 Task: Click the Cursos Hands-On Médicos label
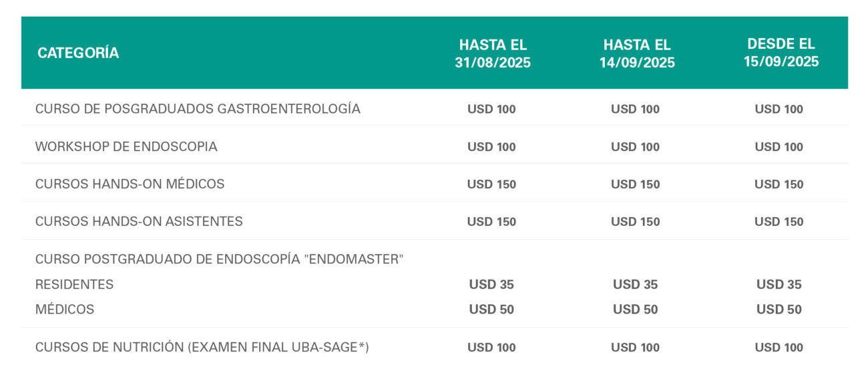130,184
